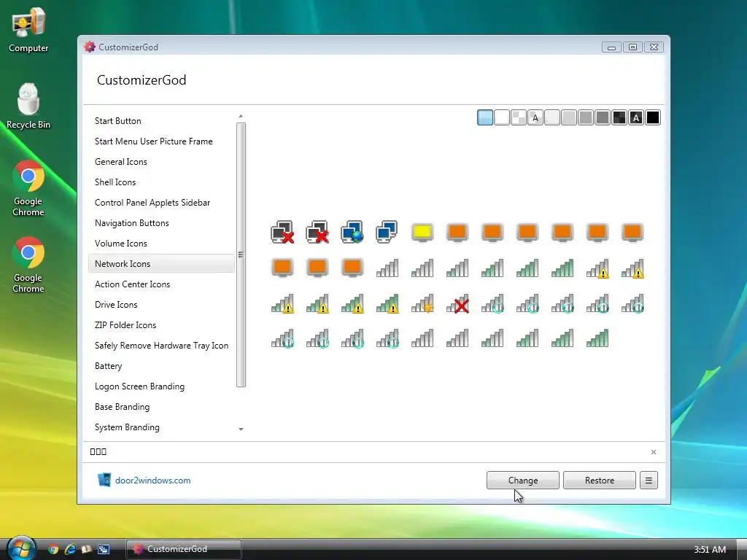Click the Restore button
747x560 pixels.
coord(600,481)
